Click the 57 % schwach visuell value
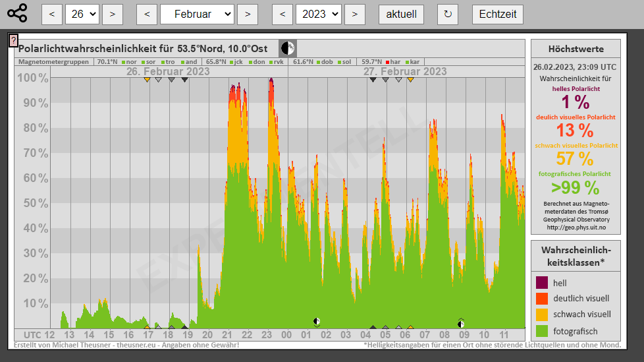Viewport: 644px width, 362px height. 575,158
